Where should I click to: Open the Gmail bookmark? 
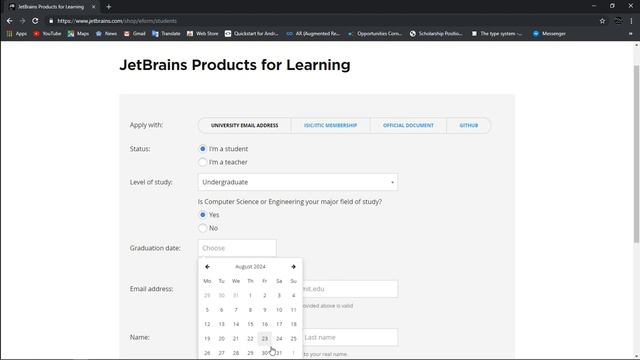coord(135,33)
